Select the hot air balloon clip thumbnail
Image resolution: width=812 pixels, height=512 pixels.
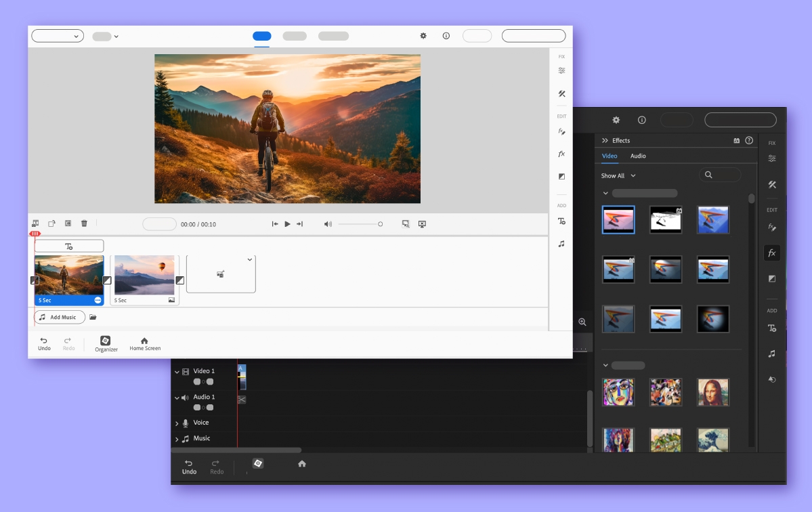[x=144, y=274]
